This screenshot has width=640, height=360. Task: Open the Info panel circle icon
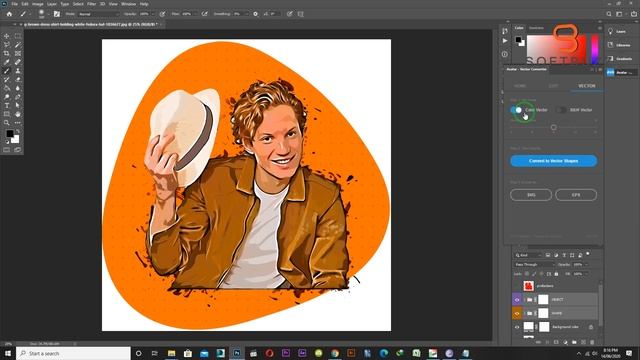[x=505, y=54]
